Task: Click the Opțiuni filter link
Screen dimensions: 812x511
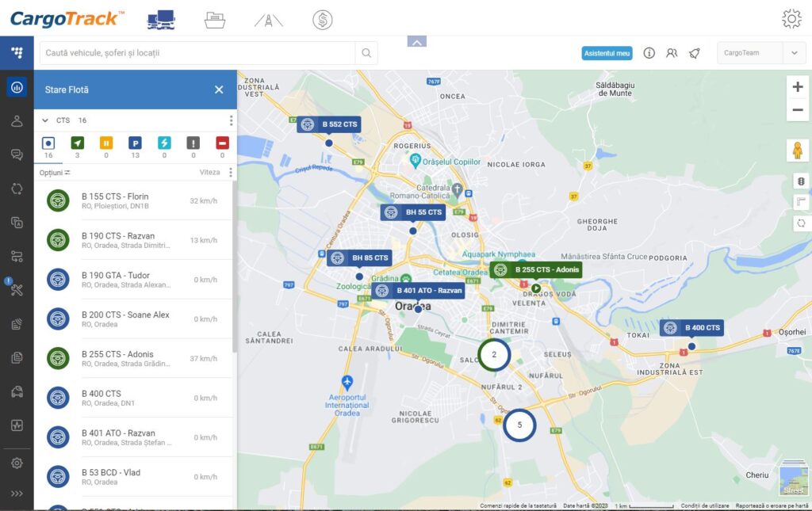Action: [x=55, y=172]
